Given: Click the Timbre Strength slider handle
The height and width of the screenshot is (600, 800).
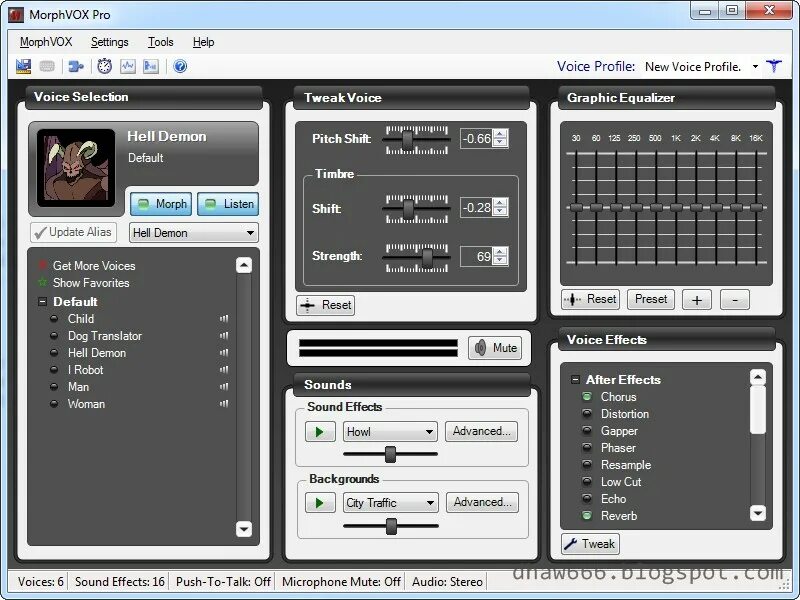Looking at the screenshot, I should (x=428, y=258).
